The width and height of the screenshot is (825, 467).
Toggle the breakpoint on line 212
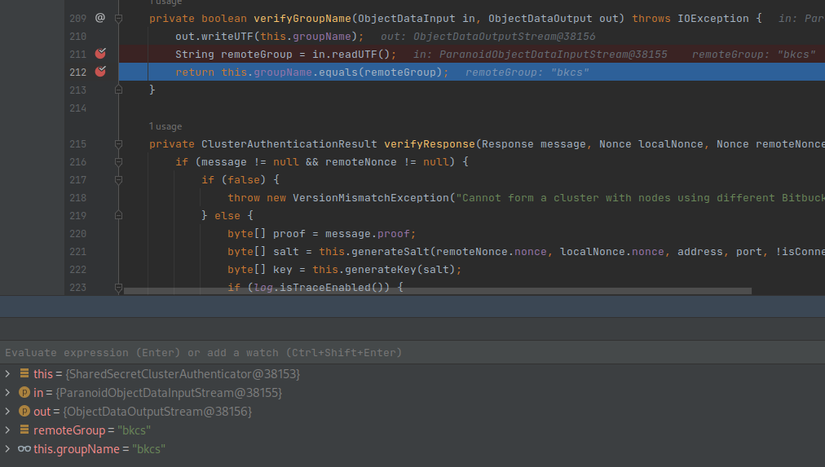(x=100, y=72)
